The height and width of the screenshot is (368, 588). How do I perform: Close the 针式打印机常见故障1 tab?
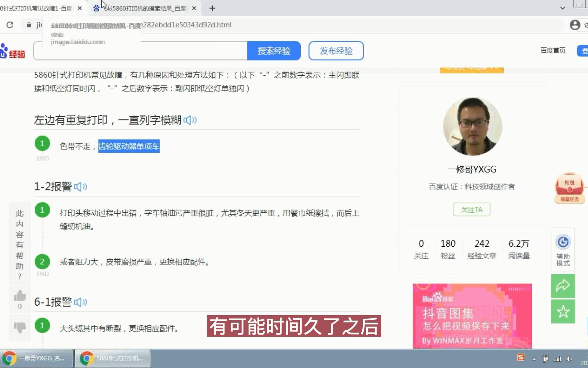[80, 8]
